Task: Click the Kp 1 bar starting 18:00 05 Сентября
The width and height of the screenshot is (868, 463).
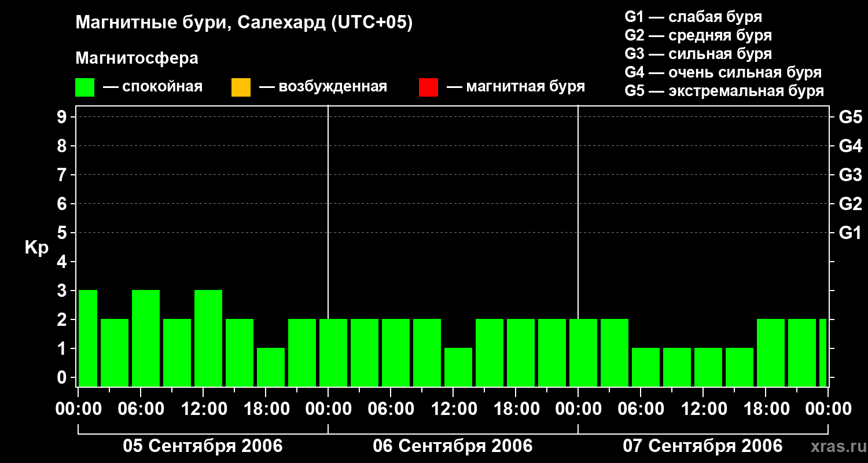Action: [x=271, y=367]
